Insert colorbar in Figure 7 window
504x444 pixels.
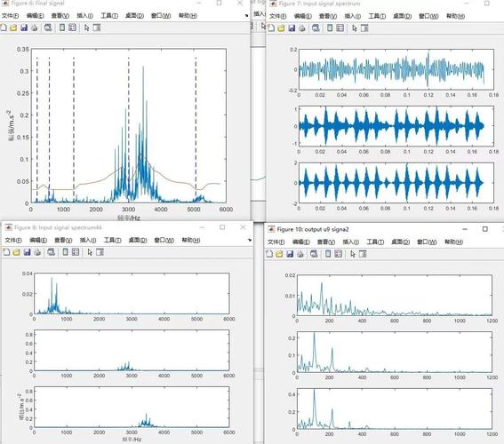[330, 28]
